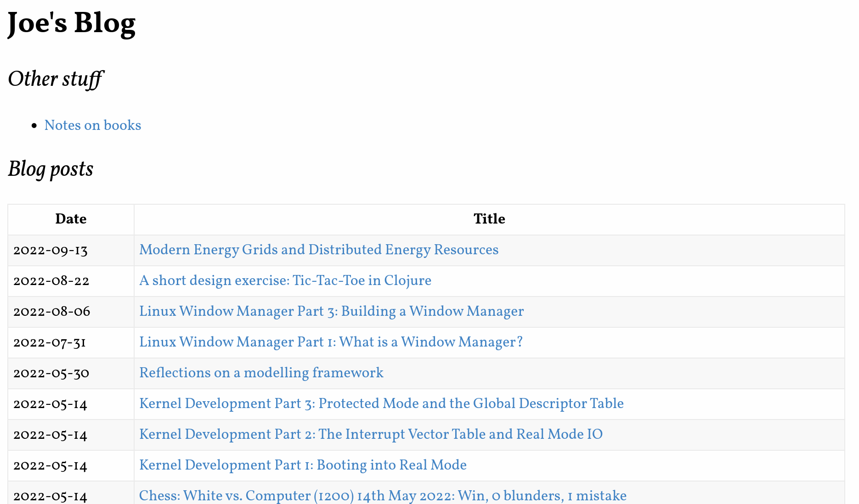Open Linux Window Manager Part 3 post
The height and width of the screenshot is (504, 859).
(331, 311)
